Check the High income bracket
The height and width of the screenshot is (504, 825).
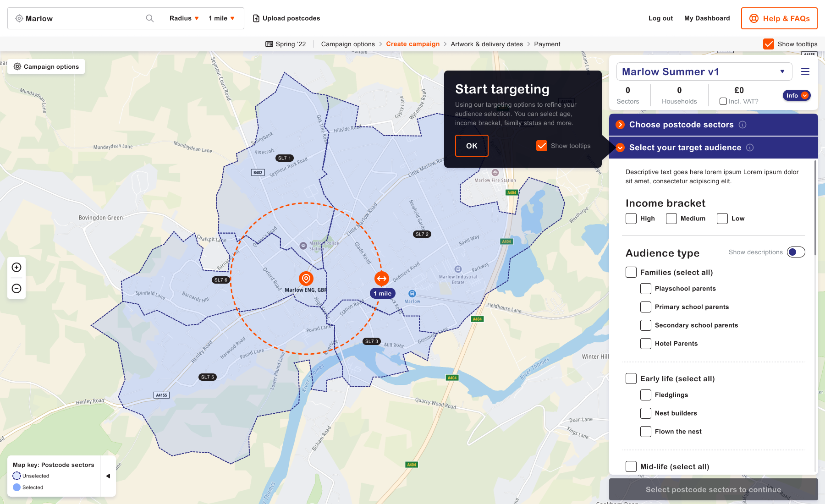pyautogui.click(x=631, y=219)
